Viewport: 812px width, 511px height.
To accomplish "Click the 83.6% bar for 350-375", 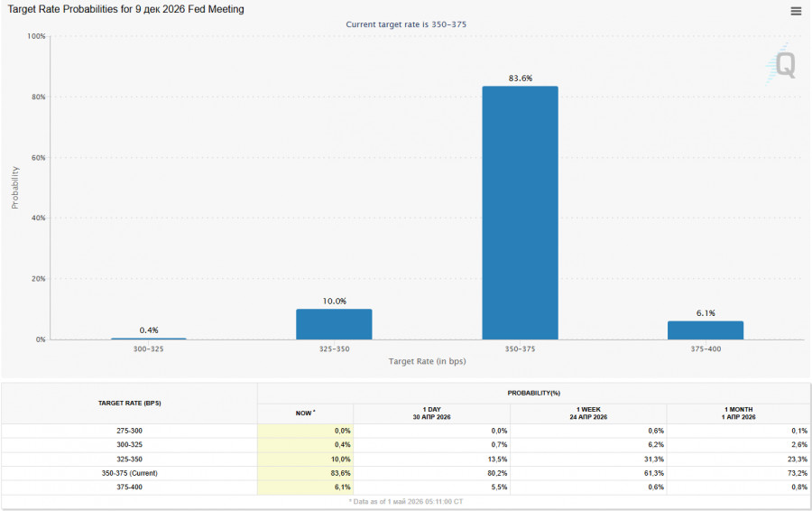I will pos(520,213).
